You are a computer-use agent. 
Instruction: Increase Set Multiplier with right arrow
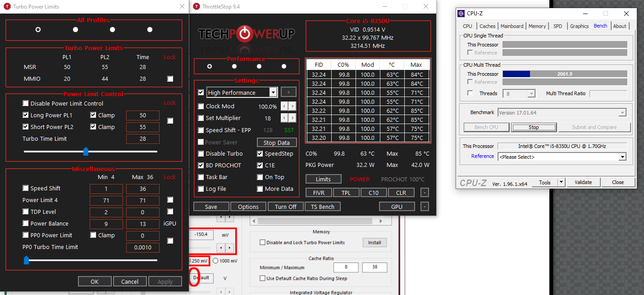pos(292,118)
